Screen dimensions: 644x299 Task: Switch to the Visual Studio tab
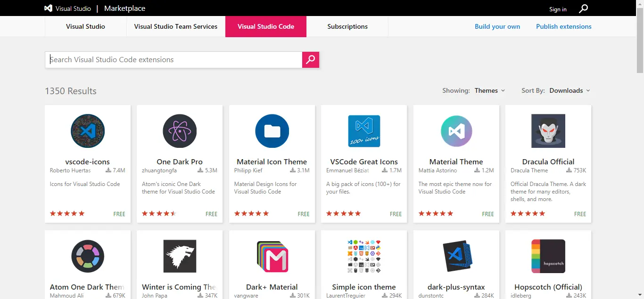point(85,26)
